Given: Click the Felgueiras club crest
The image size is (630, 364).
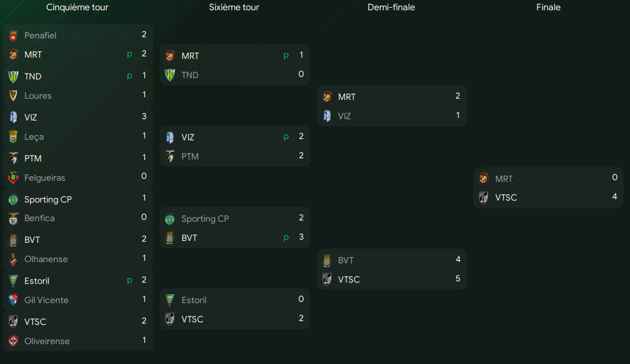Looking at the screenshot, I should [x=13, y=178].
